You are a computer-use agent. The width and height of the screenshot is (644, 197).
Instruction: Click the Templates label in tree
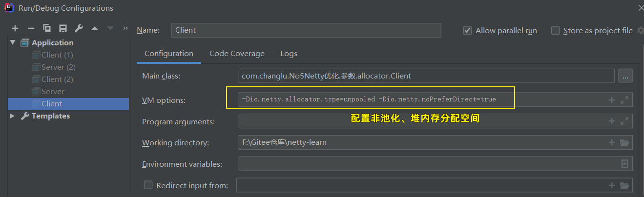51,116
